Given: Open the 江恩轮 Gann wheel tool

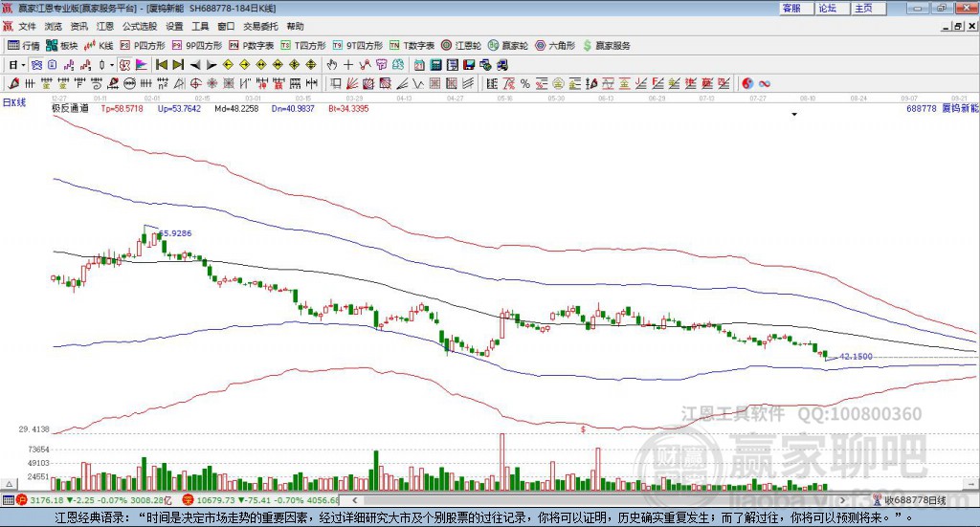Looking at the screenshot, I should [461, 46].
